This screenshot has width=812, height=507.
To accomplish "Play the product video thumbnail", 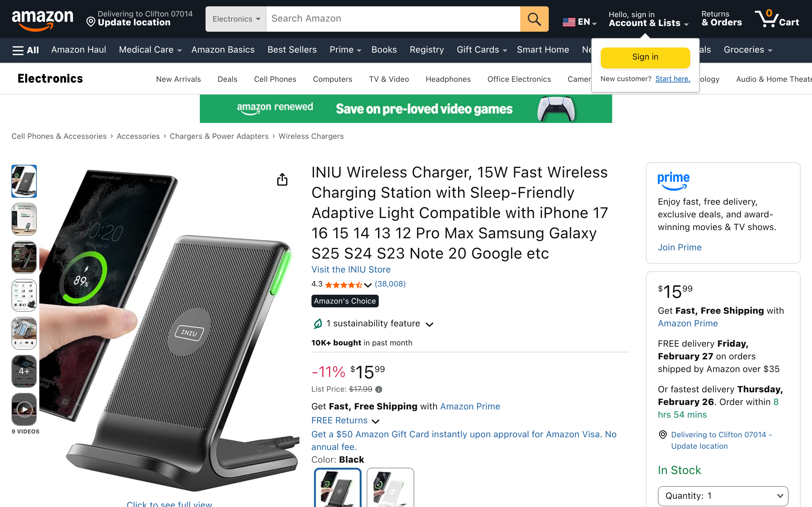I will (24, 409).
